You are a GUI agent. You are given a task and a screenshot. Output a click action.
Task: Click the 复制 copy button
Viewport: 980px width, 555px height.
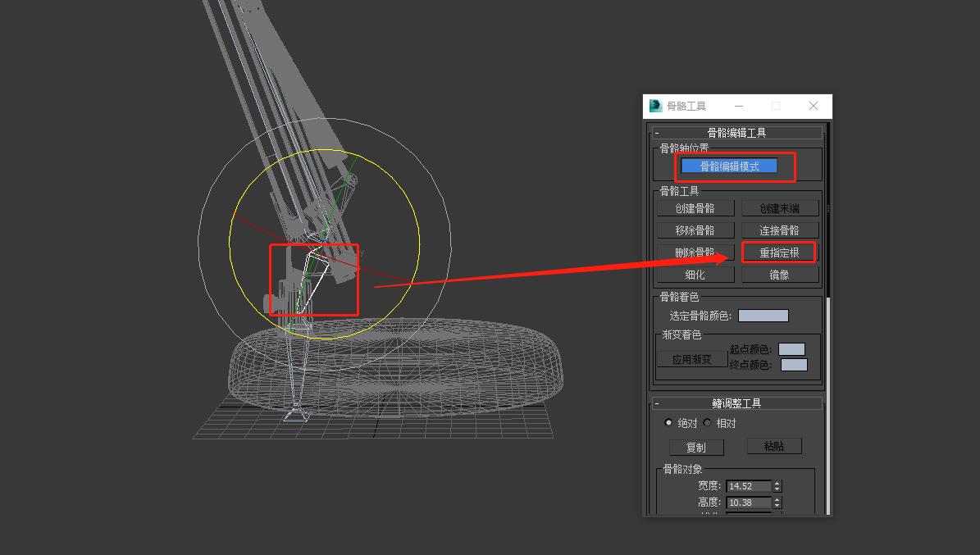point(695,448)
